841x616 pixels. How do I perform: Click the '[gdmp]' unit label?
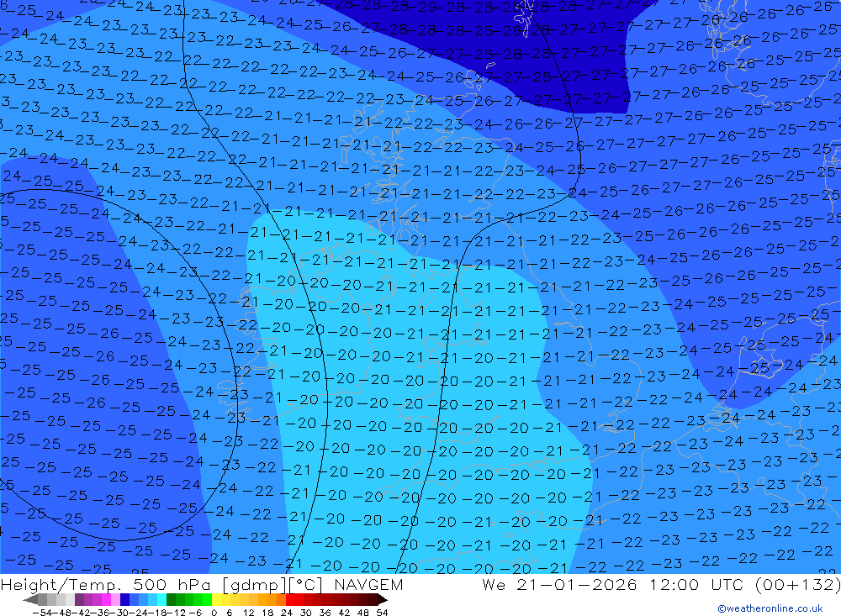[256, 584]
